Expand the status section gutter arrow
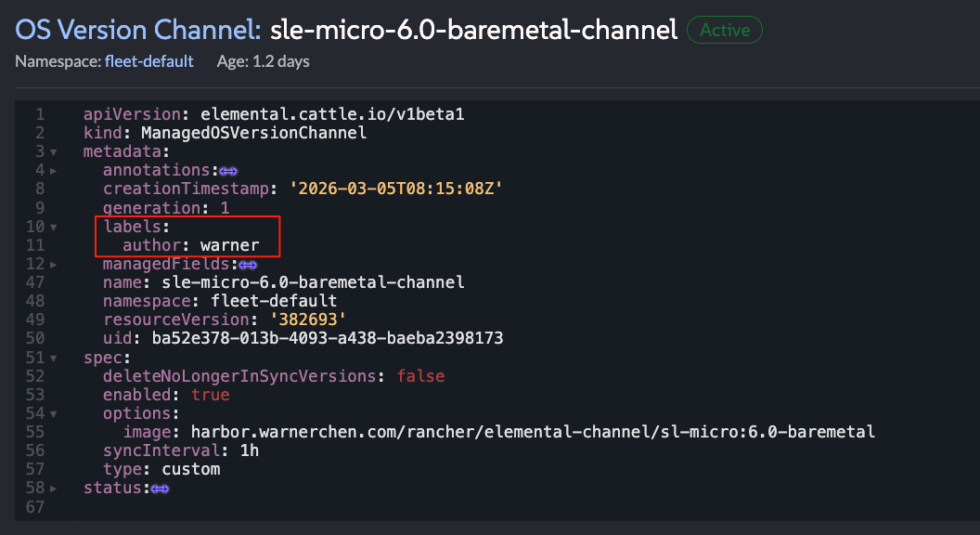980x535 pixels. point(53,489)
